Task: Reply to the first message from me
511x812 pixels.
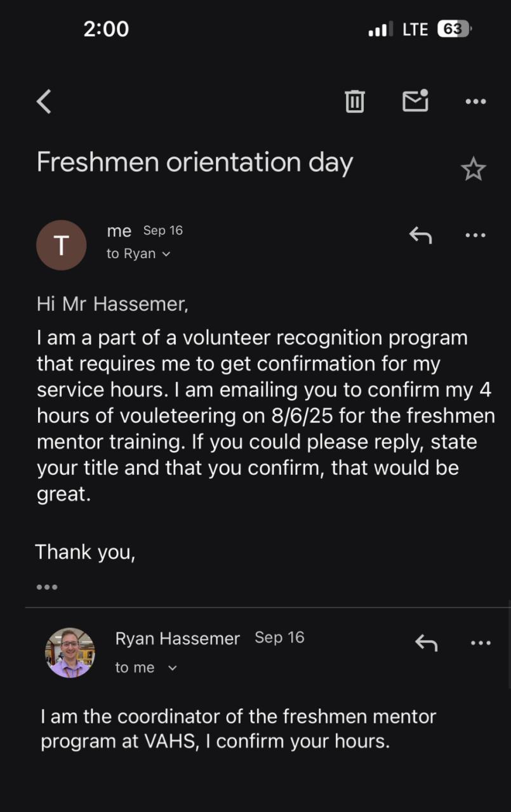Action: (x=420, y=235)
